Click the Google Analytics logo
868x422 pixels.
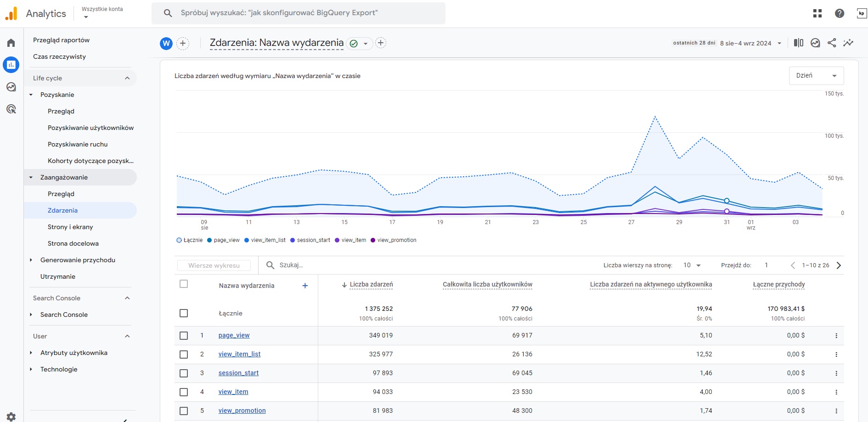(11, 13)
